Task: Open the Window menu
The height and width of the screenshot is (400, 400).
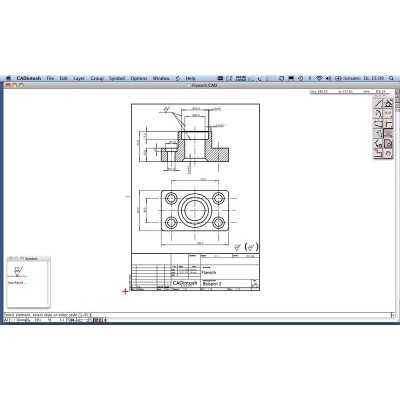Action: [x=161, y=78]
